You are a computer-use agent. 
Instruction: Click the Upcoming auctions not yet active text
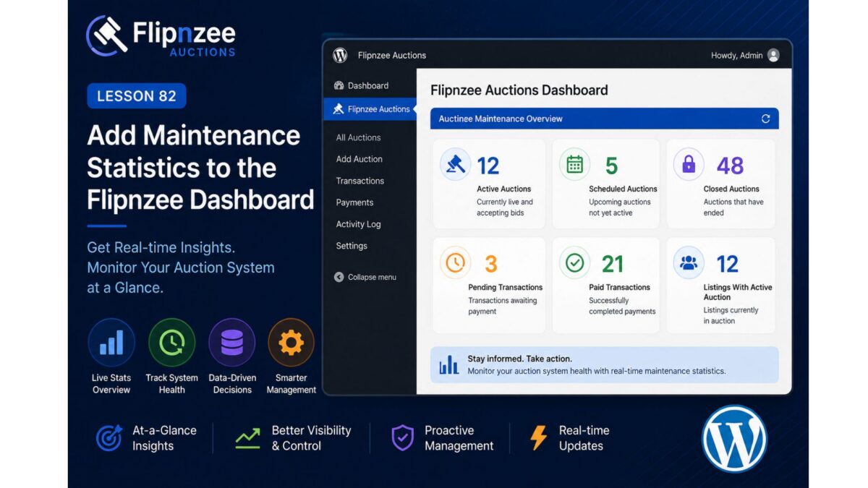[620, 207]
